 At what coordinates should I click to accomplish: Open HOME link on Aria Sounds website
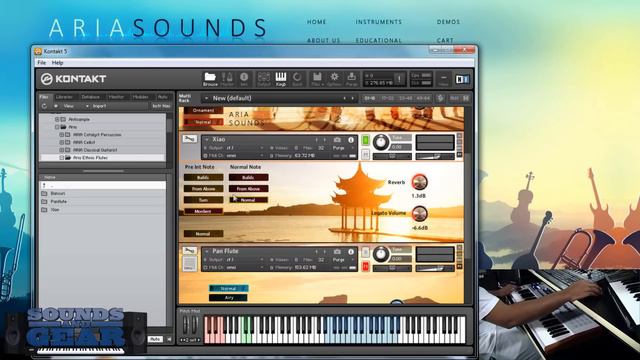point(317,22)
